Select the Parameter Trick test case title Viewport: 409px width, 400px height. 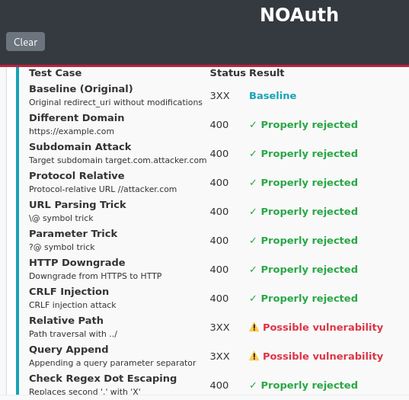click(73, 233)
